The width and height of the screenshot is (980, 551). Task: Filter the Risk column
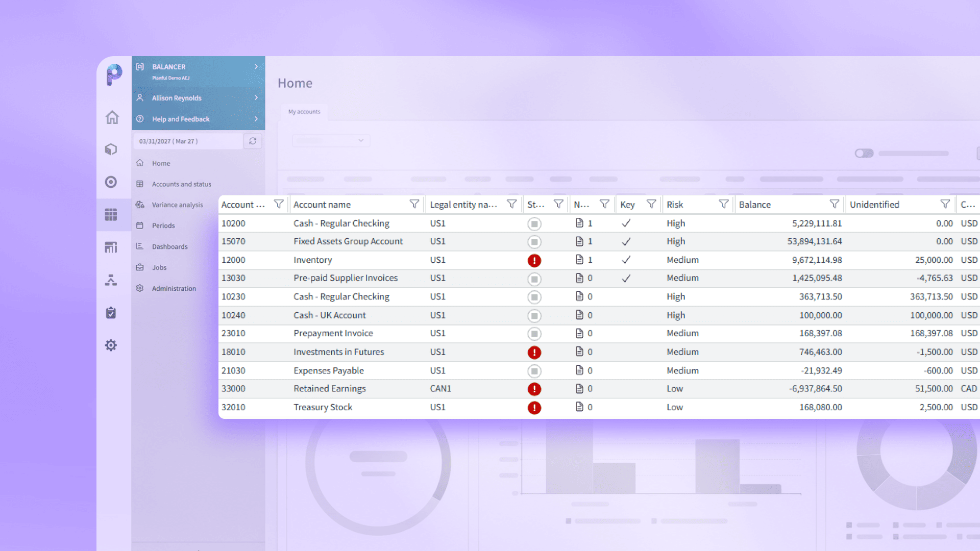[x=724, y=204]
